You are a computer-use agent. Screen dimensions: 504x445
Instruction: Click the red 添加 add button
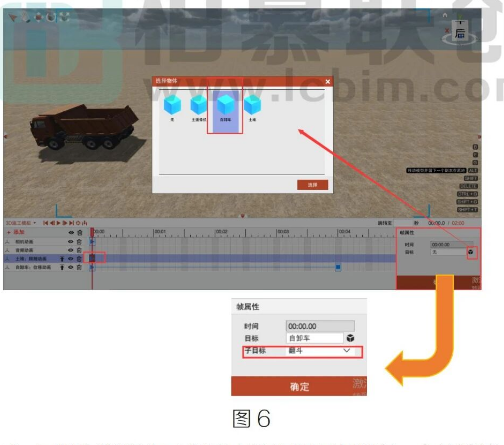16,232
